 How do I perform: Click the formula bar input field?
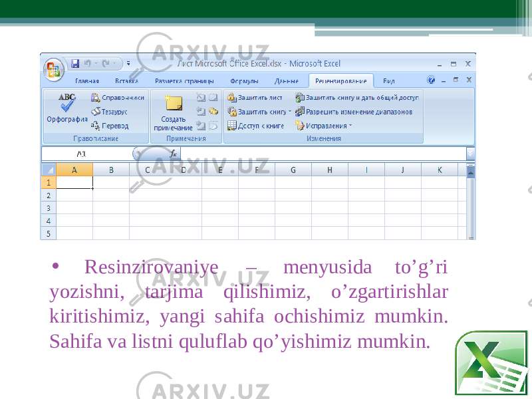point(323,154)
